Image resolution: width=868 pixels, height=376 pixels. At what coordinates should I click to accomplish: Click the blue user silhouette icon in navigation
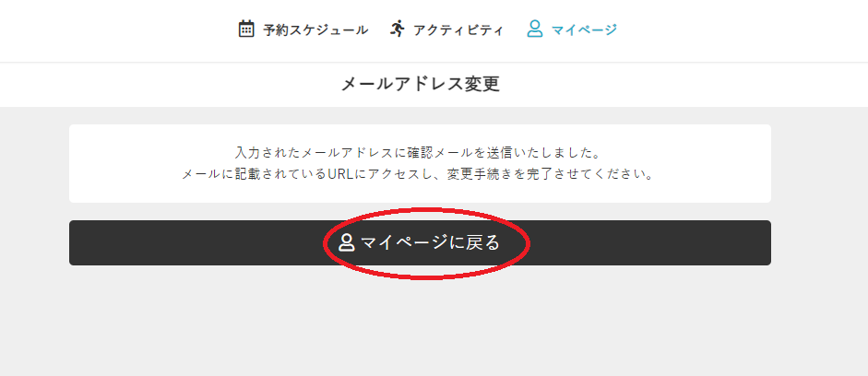pyautogui.click(x=535, y=29)
